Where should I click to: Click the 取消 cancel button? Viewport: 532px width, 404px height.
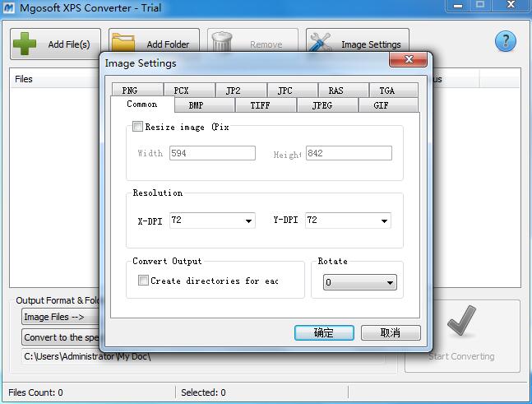pos(391,332)
